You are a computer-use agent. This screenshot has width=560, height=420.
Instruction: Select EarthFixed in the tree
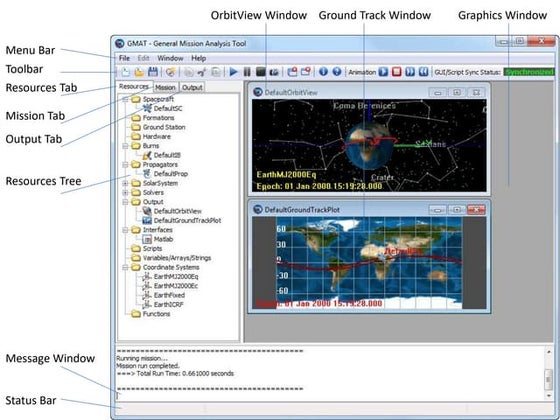click(169, 295)
